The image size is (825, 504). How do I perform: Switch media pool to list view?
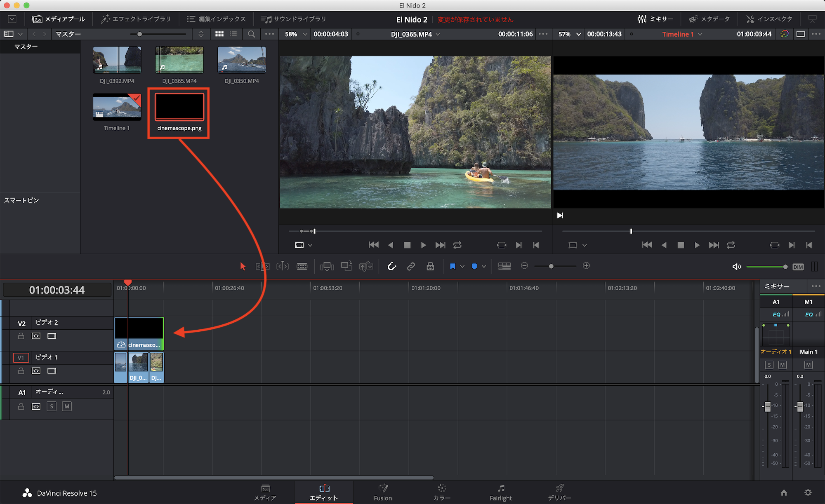(233, 34)
